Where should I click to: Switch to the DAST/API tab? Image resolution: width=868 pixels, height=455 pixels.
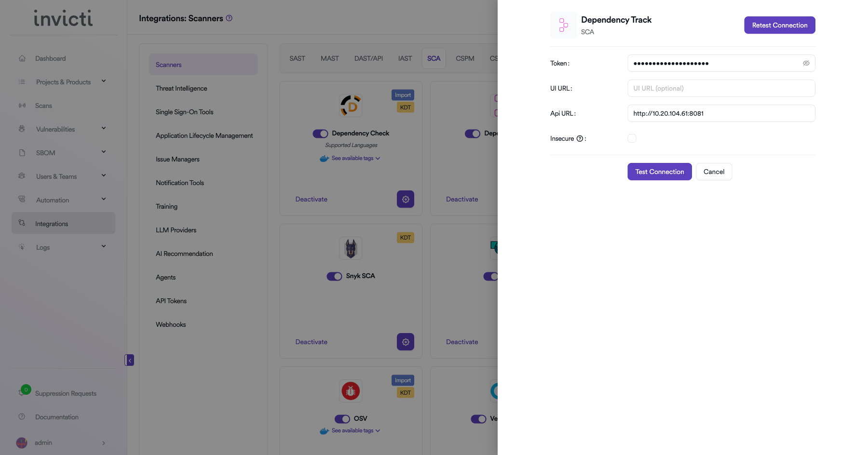click(368, 58)
